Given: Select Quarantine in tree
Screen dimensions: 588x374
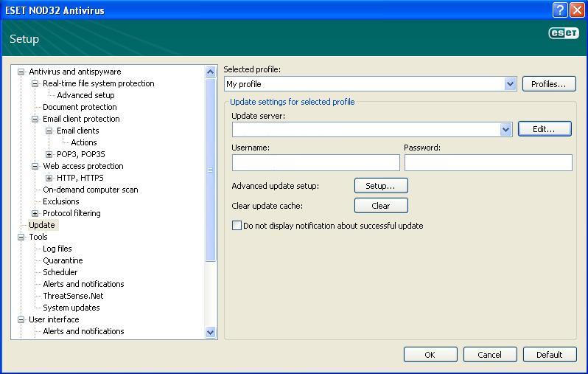Looking at the screenshot, I should 63,260.
